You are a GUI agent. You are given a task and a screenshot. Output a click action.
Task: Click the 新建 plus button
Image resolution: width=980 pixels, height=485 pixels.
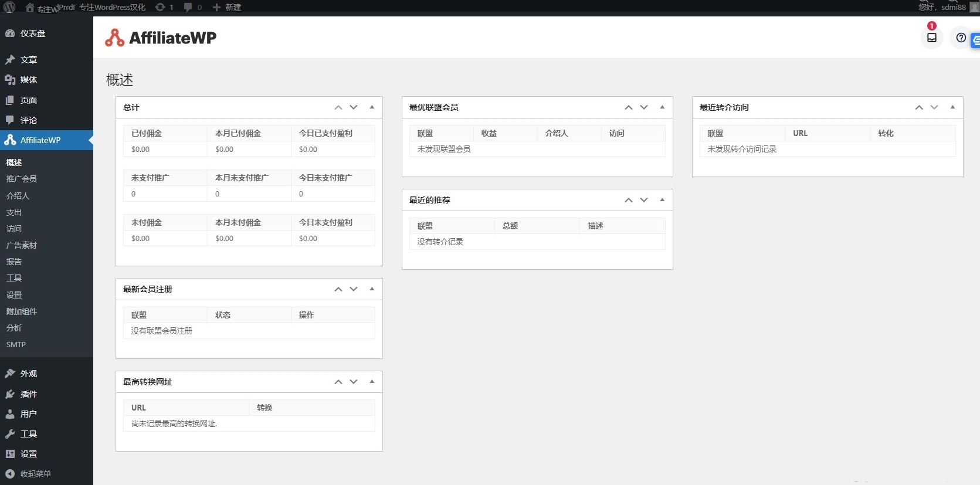[227, 7]
